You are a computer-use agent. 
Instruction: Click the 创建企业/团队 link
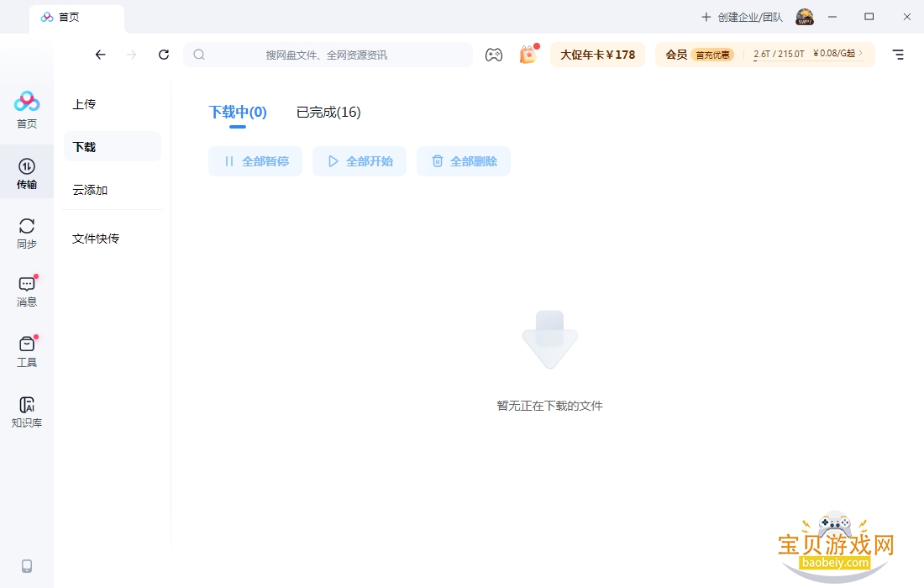click(750, 17)
